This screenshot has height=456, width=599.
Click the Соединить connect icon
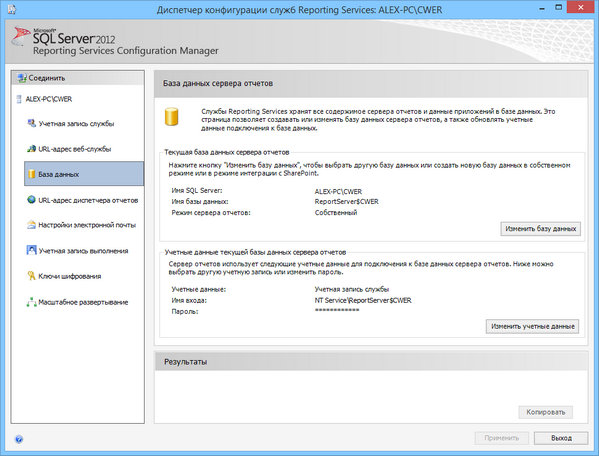(x=22, y=78)
